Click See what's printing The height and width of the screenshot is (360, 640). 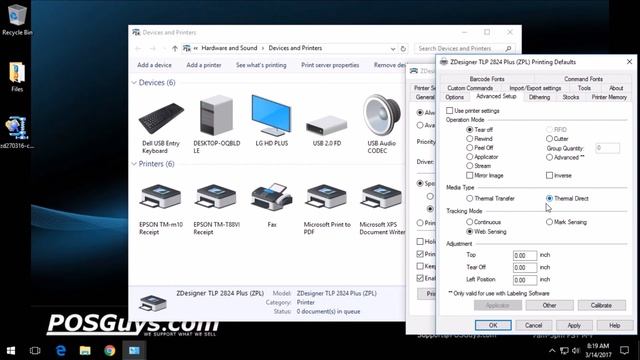(261, 65)
